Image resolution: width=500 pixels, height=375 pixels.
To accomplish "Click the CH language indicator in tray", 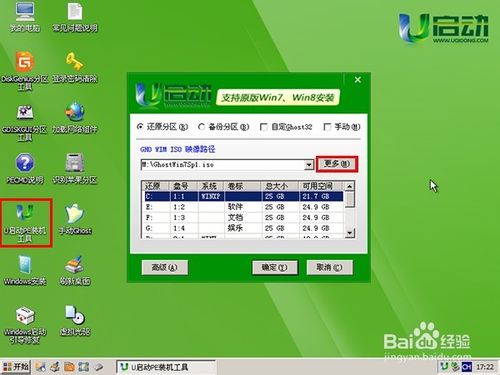I will pyautogui.click(x=467, y=367).
